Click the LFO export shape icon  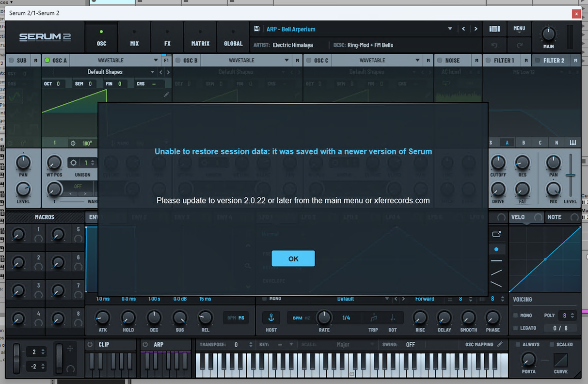click(x=496, y=234)
